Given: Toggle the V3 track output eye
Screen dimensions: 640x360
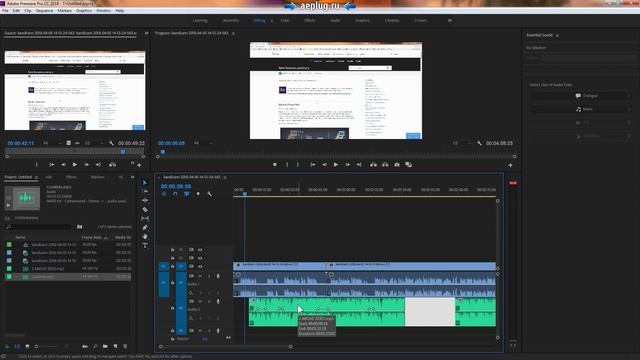Looking at the screenshot, I should (200, 249).
